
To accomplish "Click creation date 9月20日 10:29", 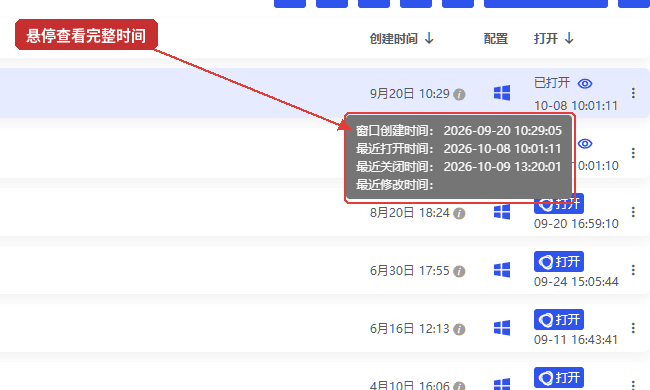I will (x=410, y=94).
